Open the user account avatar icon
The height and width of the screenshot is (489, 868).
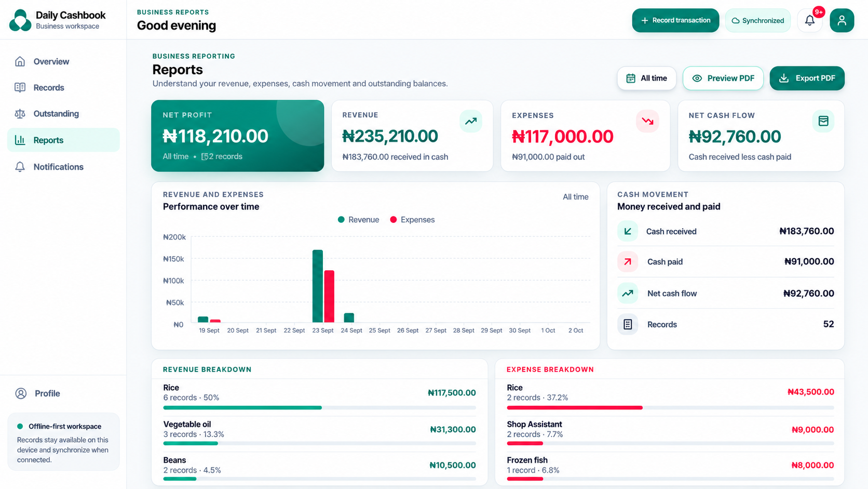point(842,20)
